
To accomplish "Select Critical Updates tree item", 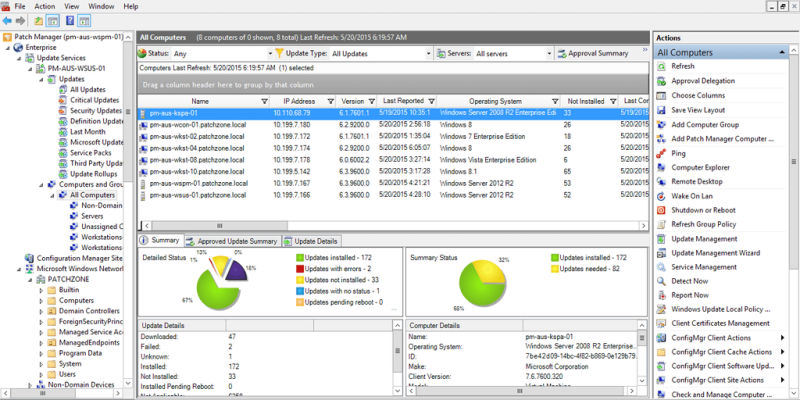I will pos(94,100).
